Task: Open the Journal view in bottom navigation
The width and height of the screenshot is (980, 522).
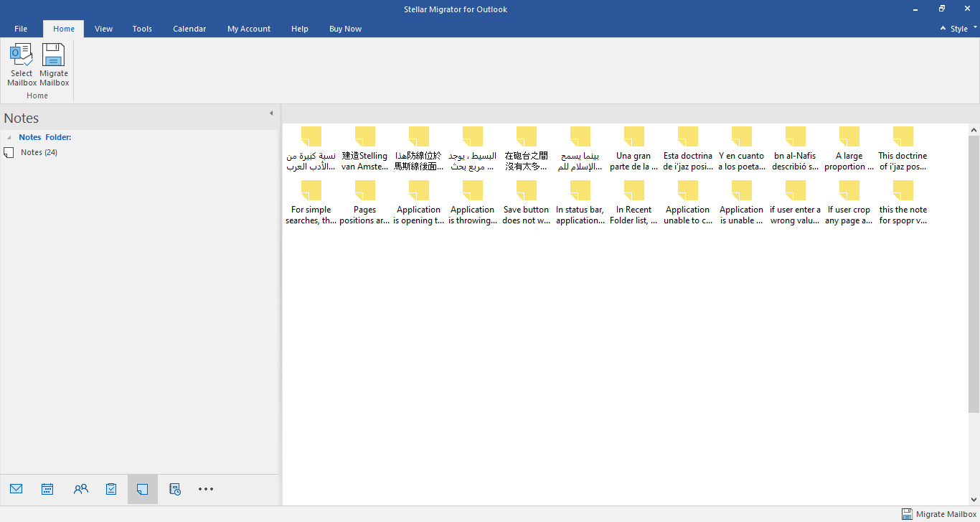Action: 174,489
